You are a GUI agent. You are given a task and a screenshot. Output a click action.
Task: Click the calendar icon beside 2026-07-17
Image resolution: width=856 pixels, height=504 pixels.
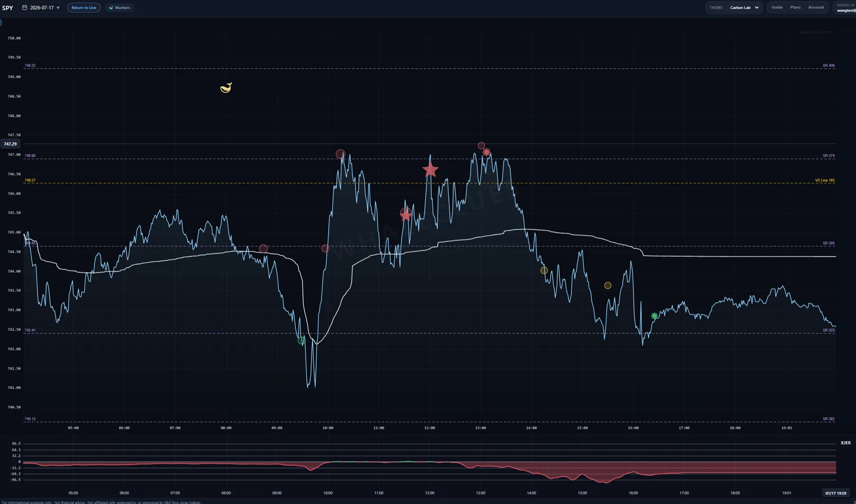[x=25, y=8]
